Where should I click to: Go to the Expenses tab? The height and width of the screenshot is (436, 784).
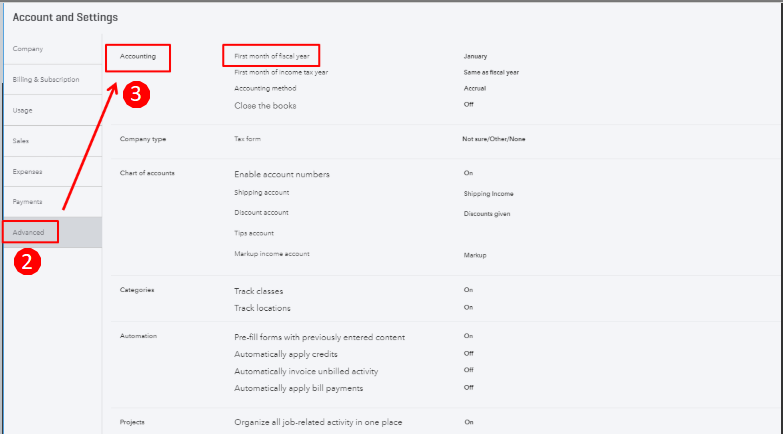click(x=27, y=171)
